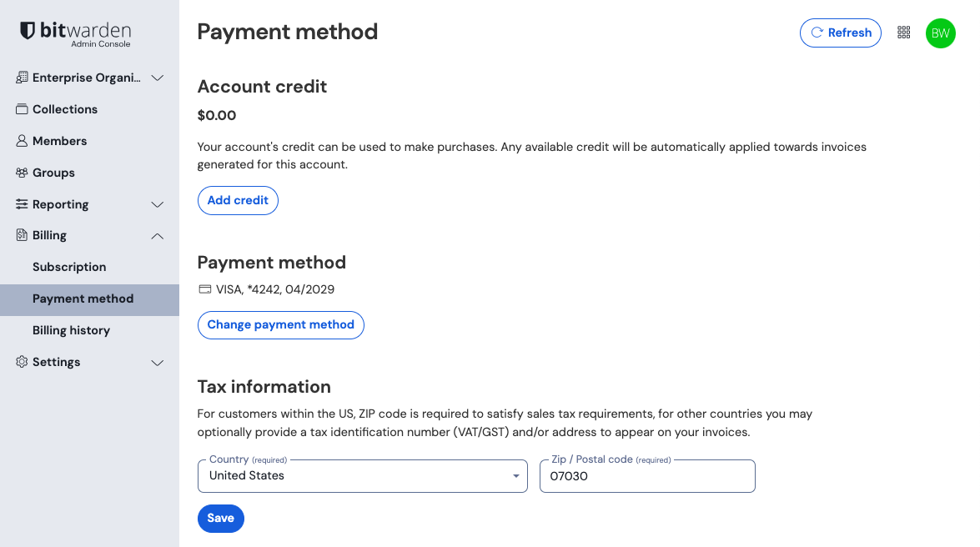Click Change payment method
Viewport: 980px width, 547px height.
pyautogui.click(x=280, y=325)
